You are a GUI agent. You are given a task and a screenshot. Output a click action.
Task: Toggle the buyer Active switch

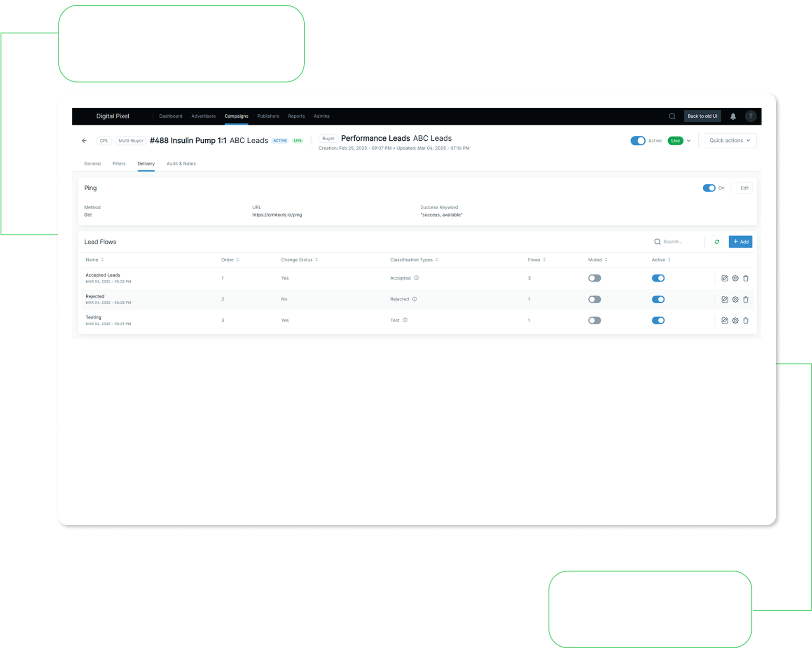click(x=638, y=141)
